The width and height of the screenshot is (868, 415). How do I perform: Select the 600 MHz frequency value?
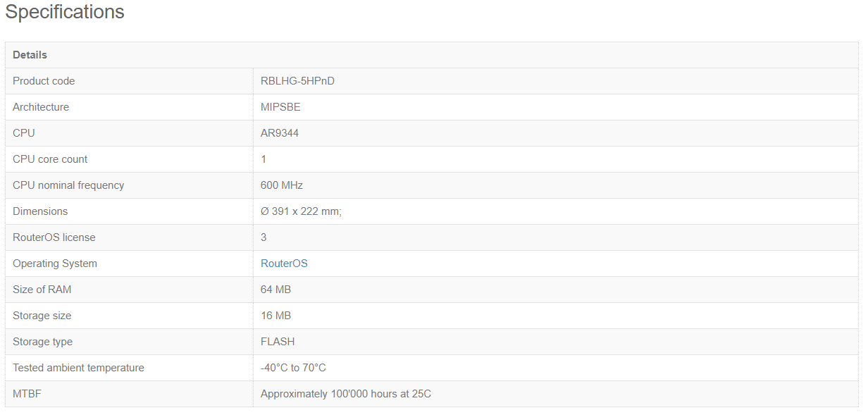click(282, 185)
